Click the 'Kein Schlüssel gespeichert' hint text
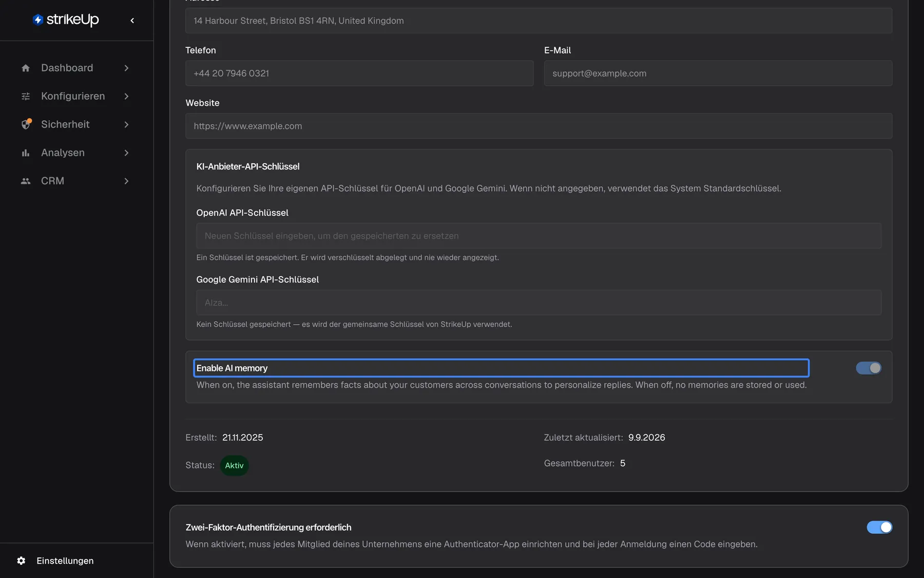The image size is (924, 578). pos(354,324)
